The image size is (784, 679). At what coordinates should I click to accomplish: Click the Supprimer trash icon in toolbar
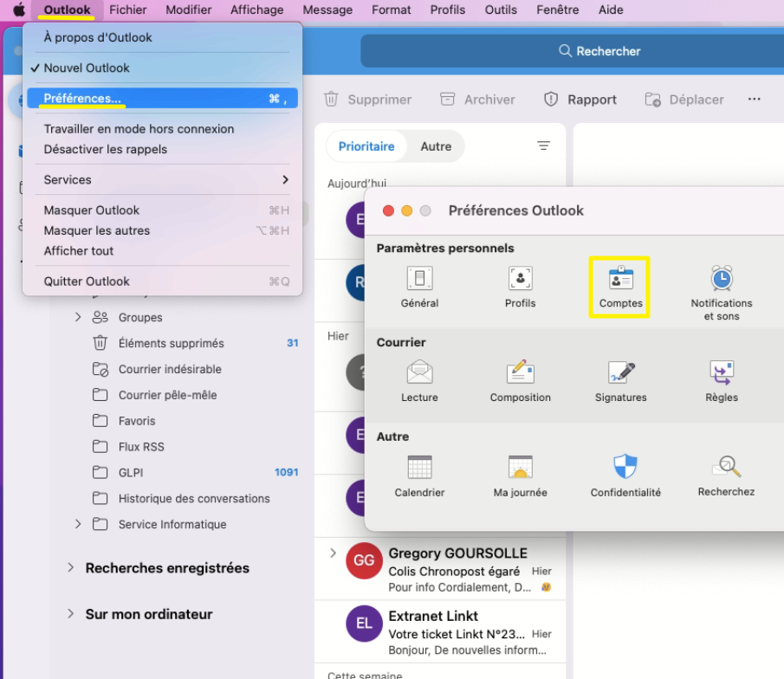[x=331, y=99]
